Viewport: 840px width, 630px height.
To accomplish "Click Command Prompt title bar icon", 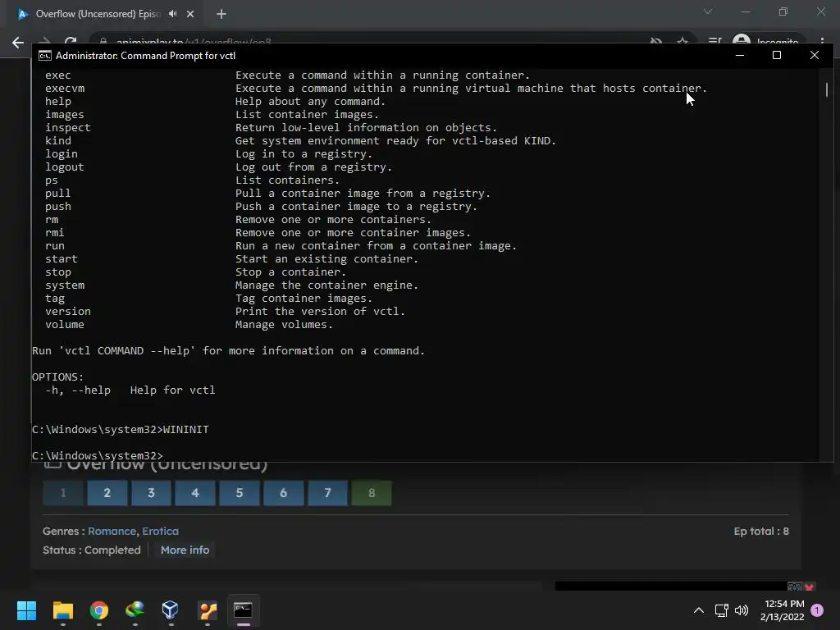I will click(x=45, y=56).
